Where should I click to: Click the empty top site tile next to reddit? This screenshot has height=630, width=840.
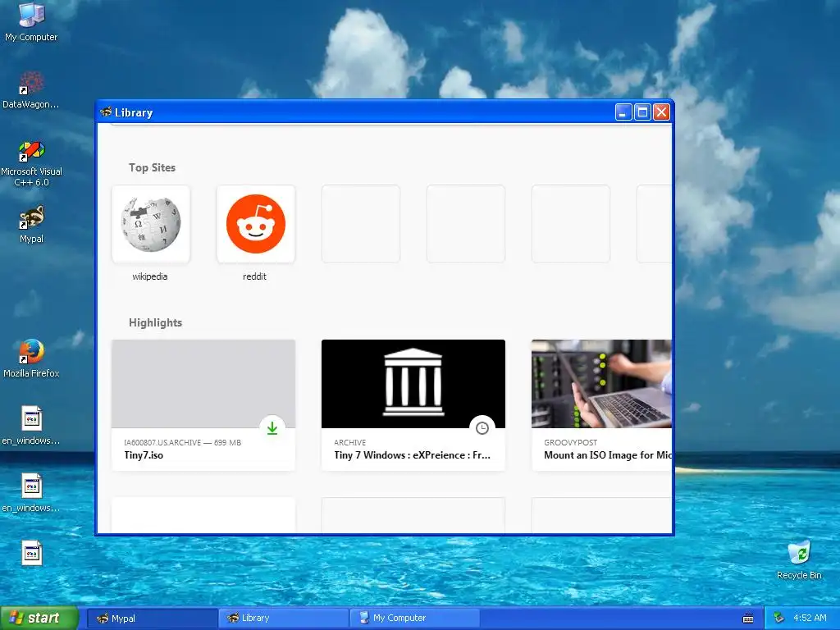pos(361,224)
